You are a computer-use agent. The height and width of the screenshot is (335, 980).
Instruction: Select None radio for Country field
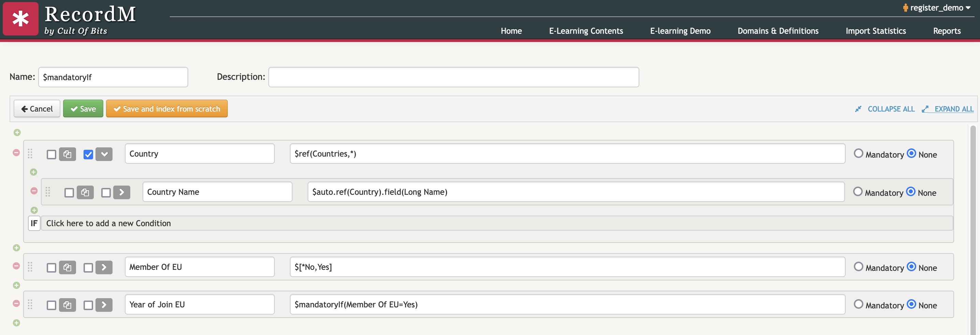click(911, 153)
